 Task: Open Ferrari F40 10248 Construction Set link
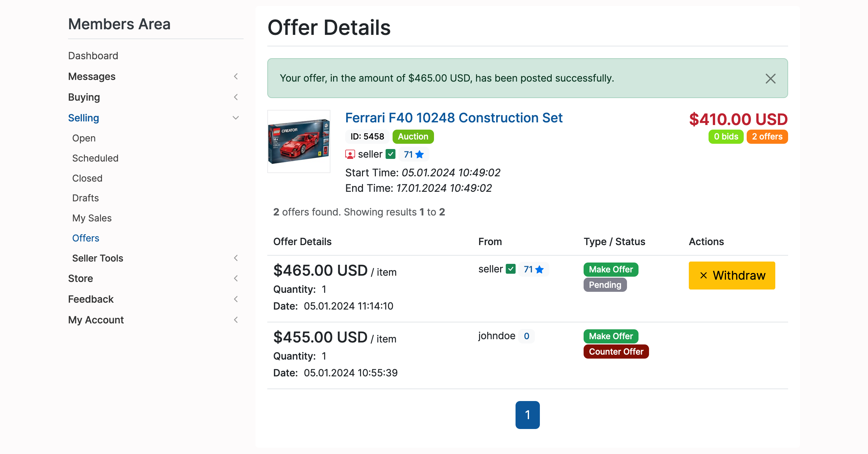point(453,118)
